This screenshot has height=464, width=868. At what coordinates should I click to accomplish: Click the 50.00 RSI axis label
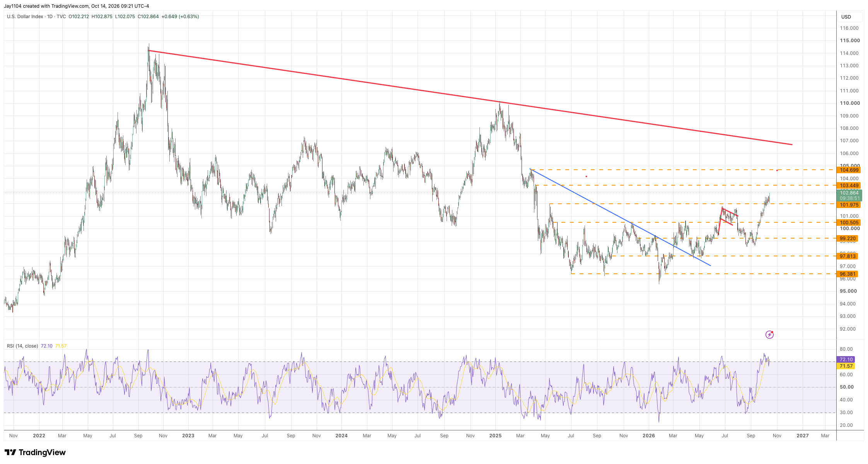847,387
